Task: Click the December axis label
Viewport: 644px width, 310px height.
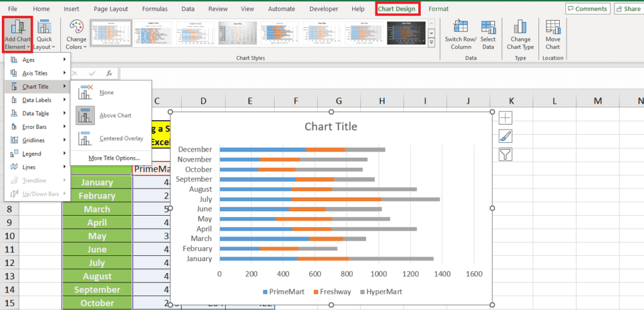Action: [195, 150]
